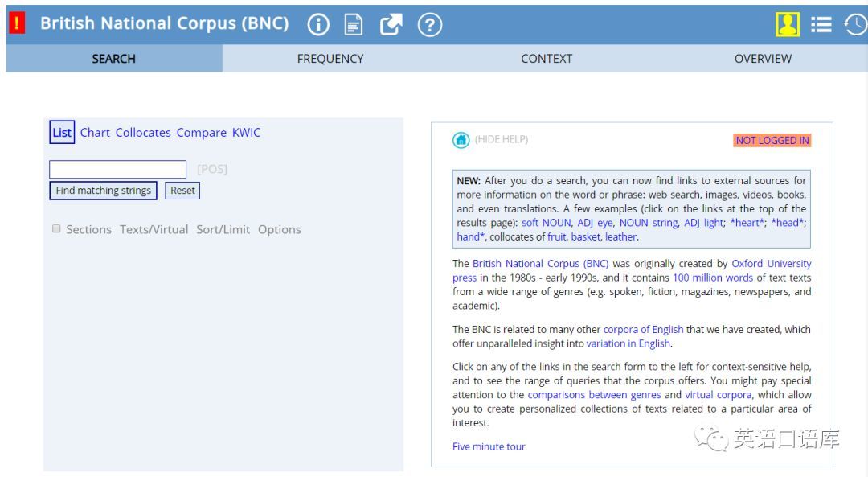Switch to the FREQUENCY tab
The image size is (868, 477).
click(330, 59)
